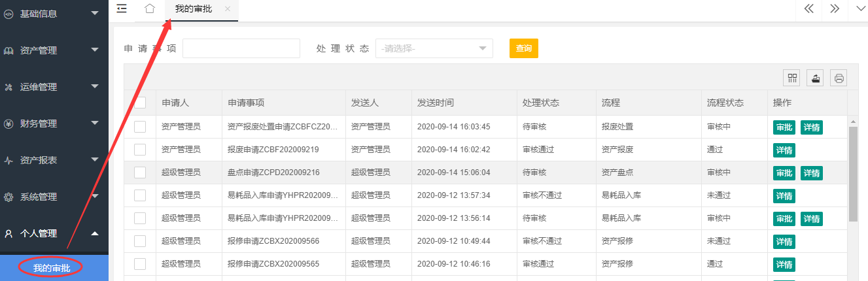Expand the 基础信息 menu arrow
This screenshot has width=868, height=281.
click(x=95, y=13)
